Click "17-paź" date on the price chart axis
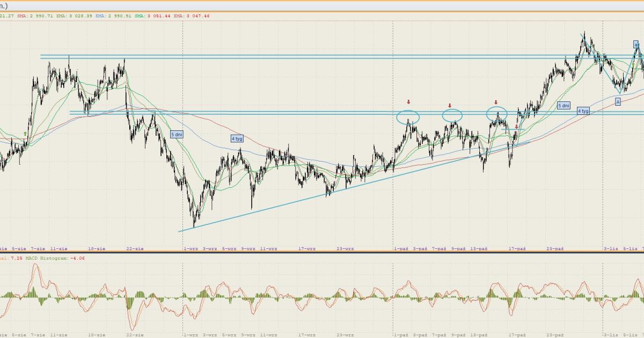Screen dimensions: 644x338 tap(517, 249)
